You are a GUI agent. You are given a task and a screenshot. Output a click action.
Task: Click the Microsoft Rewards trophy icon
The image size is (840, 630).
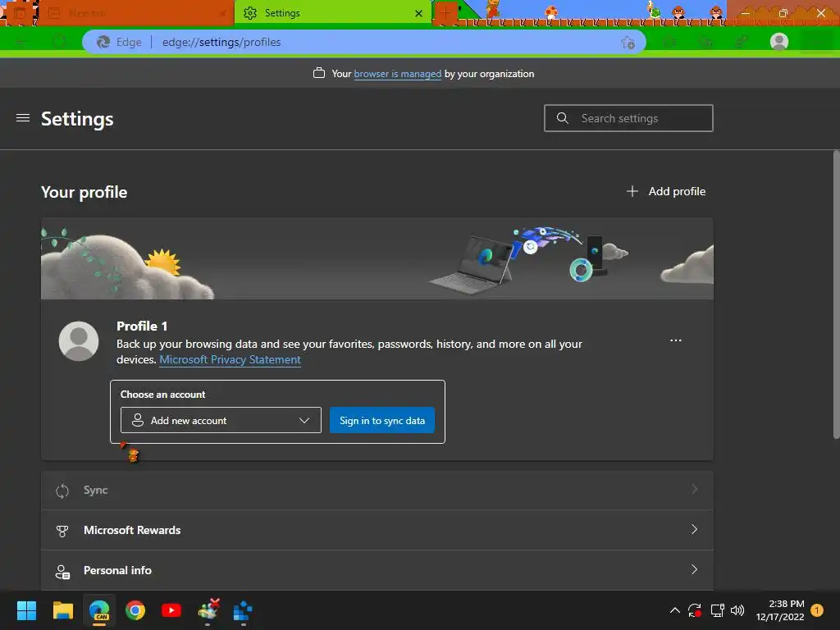[62, 531]
